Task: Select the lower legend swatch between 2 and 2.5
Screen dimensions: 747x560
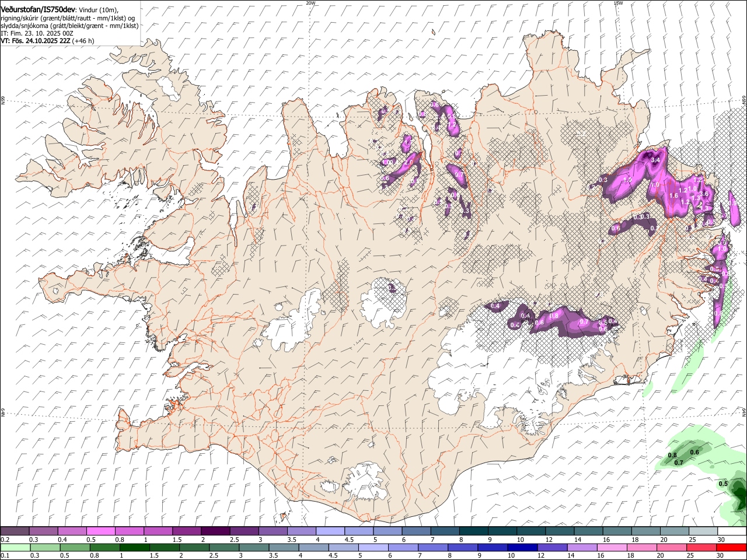Action: 194,547
